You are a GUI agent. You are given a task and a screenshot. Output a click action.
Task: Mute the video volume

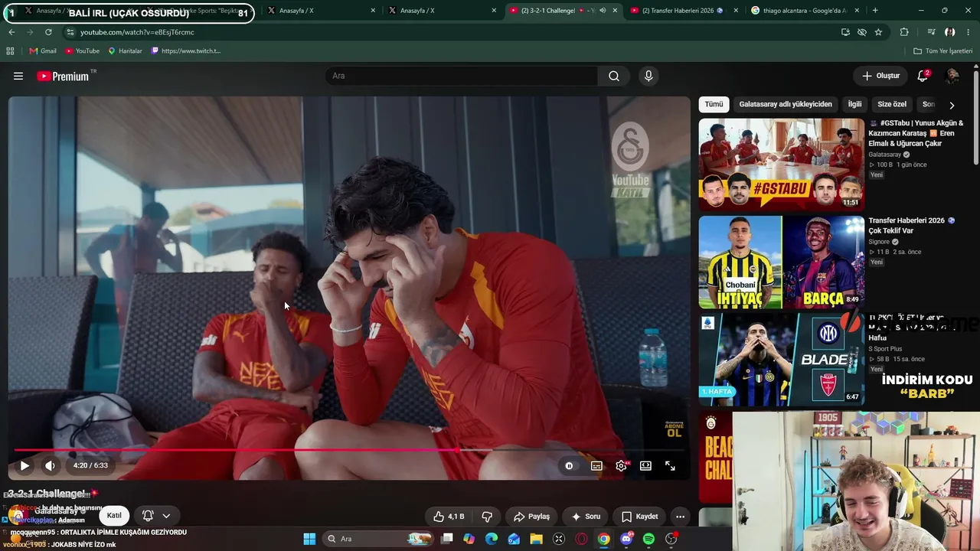[50, 465]
